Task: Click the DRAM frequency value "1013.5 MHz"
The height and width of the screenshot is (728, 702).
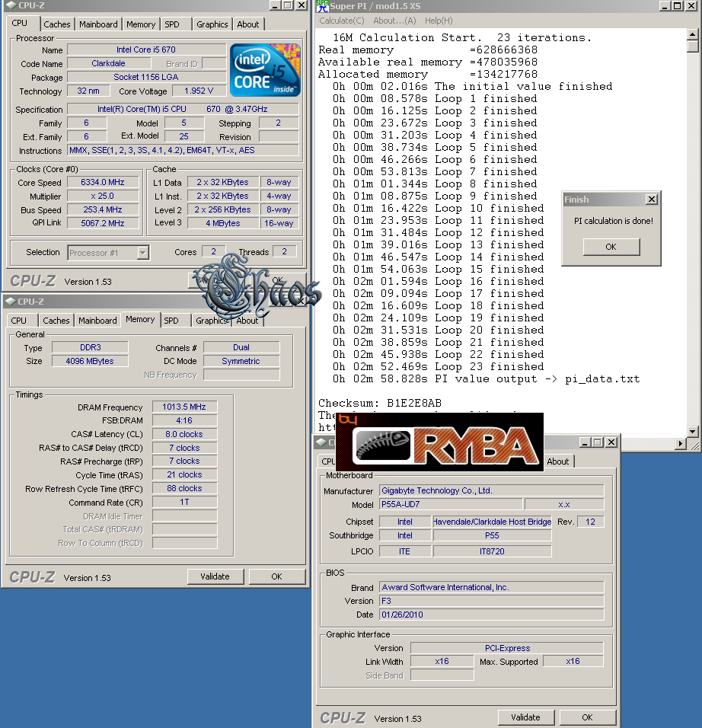Action: (184, 407)
